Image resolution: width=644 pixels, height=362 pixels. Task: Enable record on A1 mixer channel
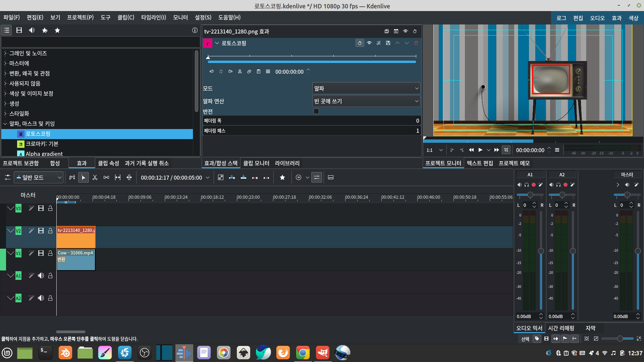click(534, 185)
